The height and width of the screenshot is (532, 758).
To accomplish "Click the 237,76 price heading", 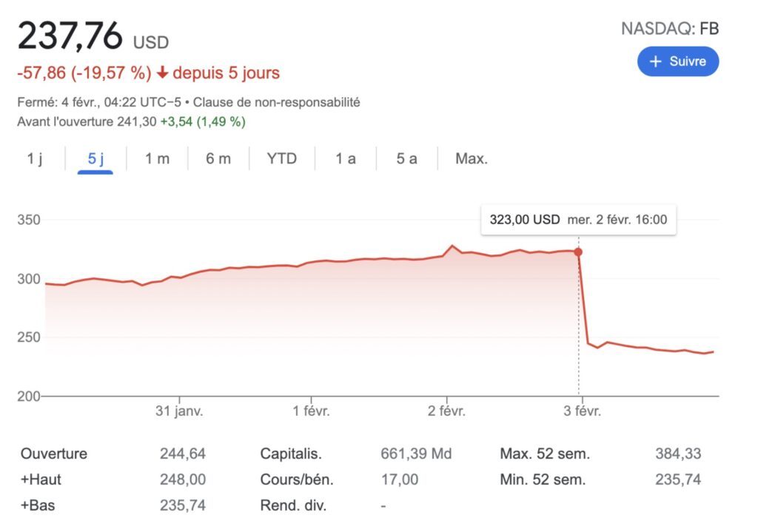I will 70,36.
